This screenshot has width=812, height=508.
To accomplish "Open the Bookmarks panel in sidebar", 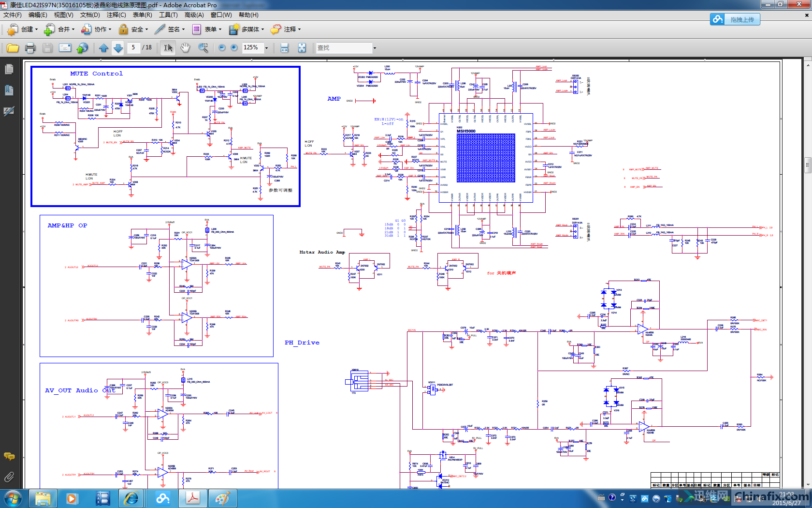I will point(9,90).
